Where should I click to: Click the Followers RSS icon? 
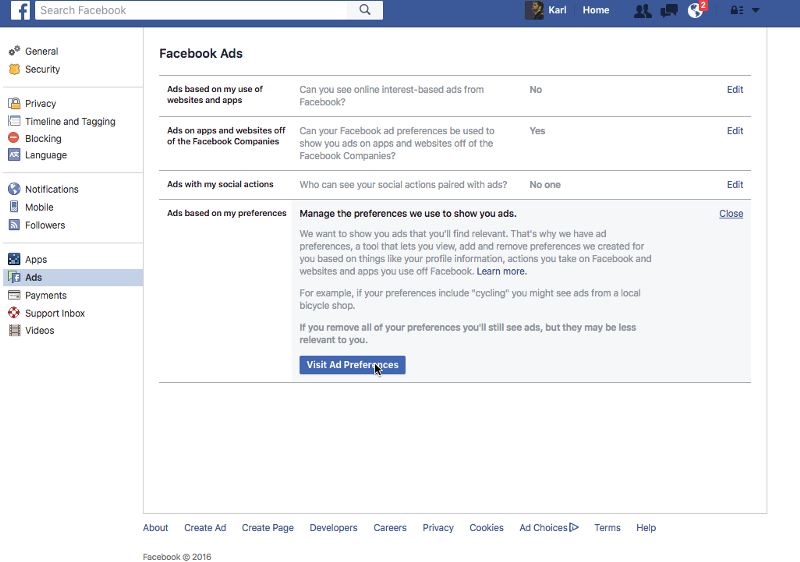tap(14, 224)
